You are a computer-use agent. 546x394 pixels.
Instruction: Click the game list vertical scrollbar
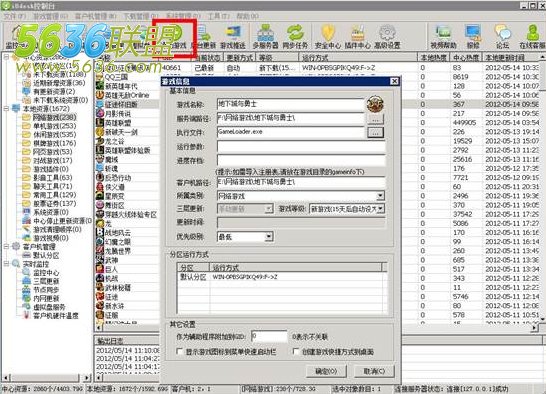pos(542,188)
